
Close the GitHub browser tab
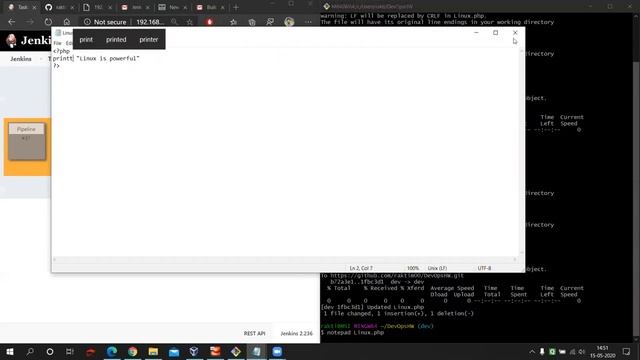point(72,7)
